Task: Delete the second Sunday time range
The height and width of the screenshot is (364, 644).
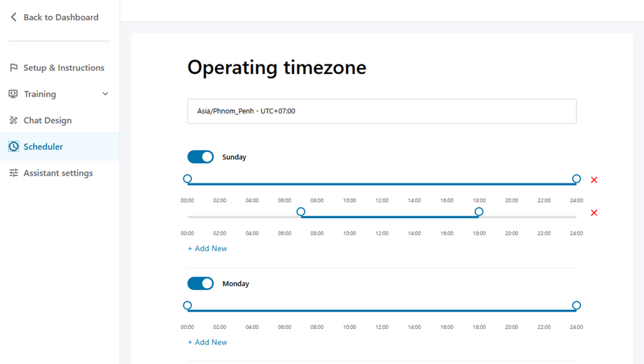Action: (x=594, y=213)
